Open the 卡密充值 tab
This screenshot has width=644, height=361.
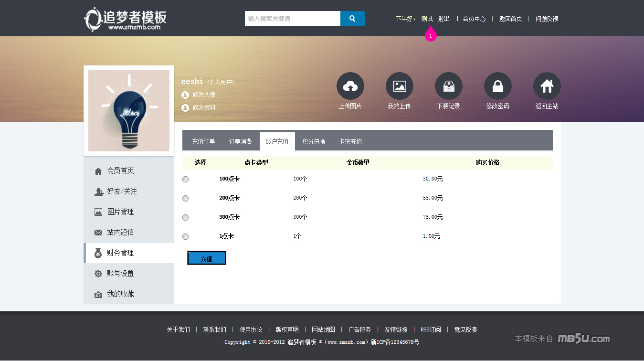click(350, 142)
